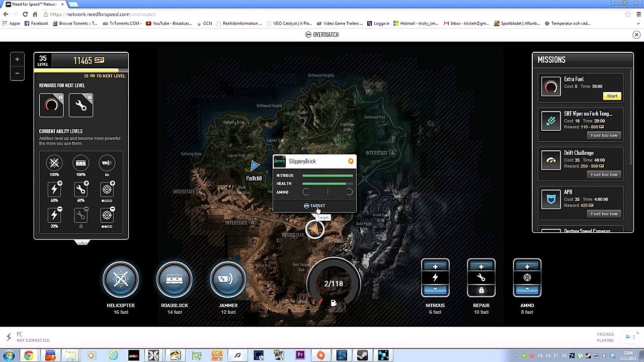Open the Video Game Trailers bookmark
The width and height of the screenshot is (644, 362).
(x=340, y=23)
